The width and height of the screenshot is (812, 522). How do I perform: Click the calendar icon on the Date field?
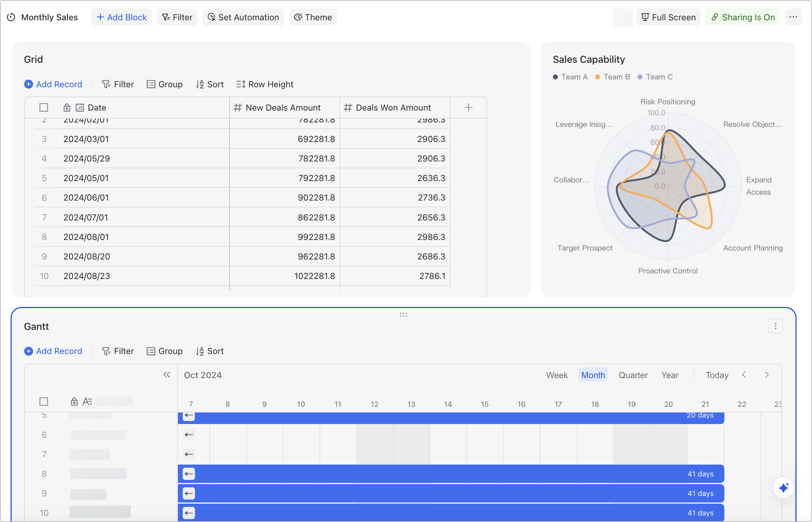tap(80, 108)
